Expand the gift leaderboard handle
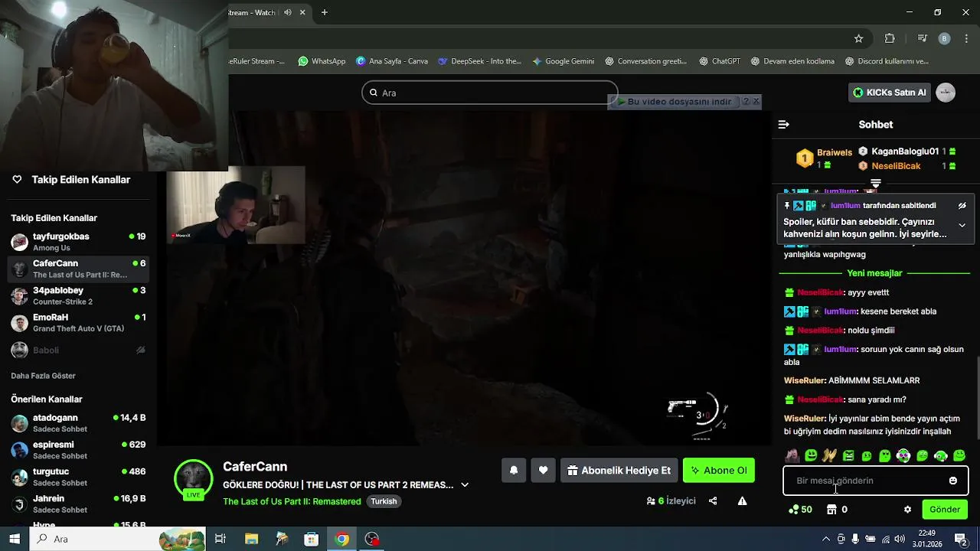980x551 pixels. [876, 183]
